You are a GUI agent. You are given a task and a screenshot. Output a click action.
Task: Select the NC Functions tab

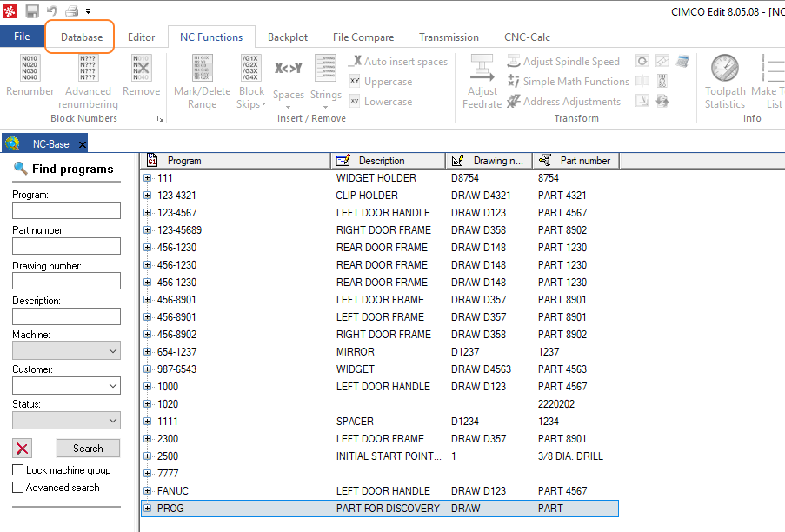point(211,37)
